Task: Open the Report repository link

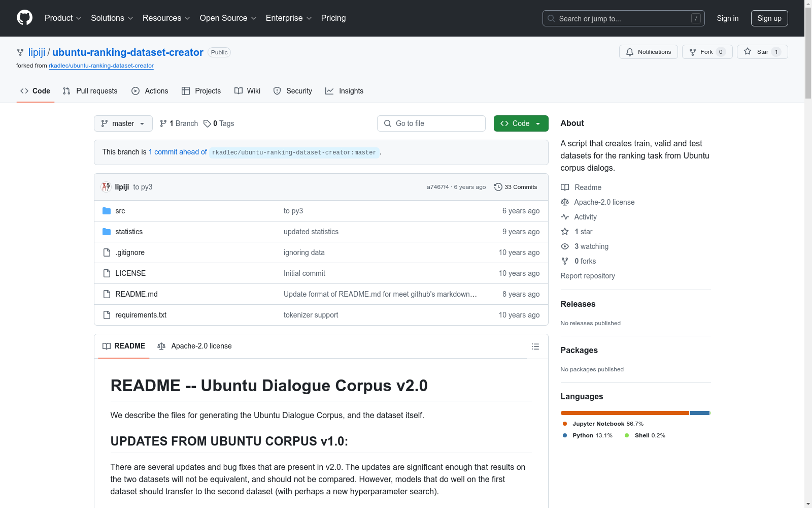Action: click(588, 276)
